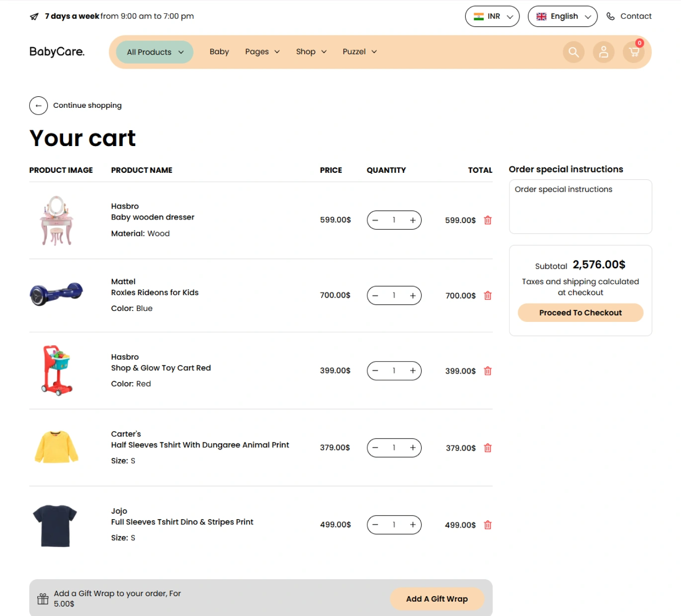The image size is (681, 616).
Task: Open the shopping cart icon
Action: click(x=634, y=52)
